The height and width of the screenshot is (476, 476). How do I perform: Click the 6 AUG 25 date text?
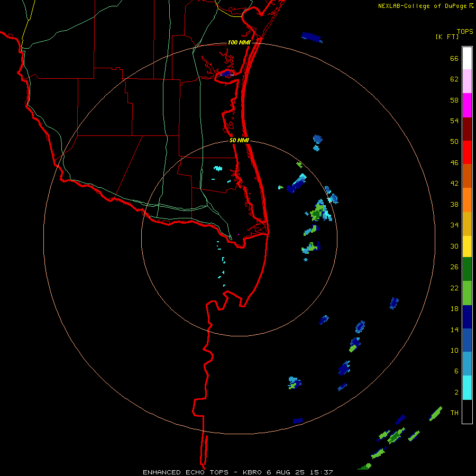(287, 472)
